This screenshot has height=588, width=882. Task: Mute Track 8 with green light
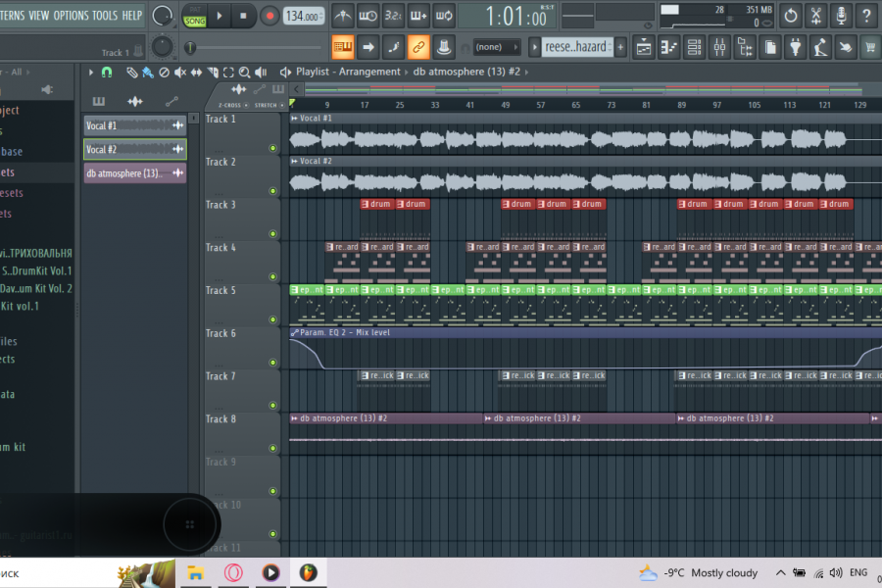[272, 448]
